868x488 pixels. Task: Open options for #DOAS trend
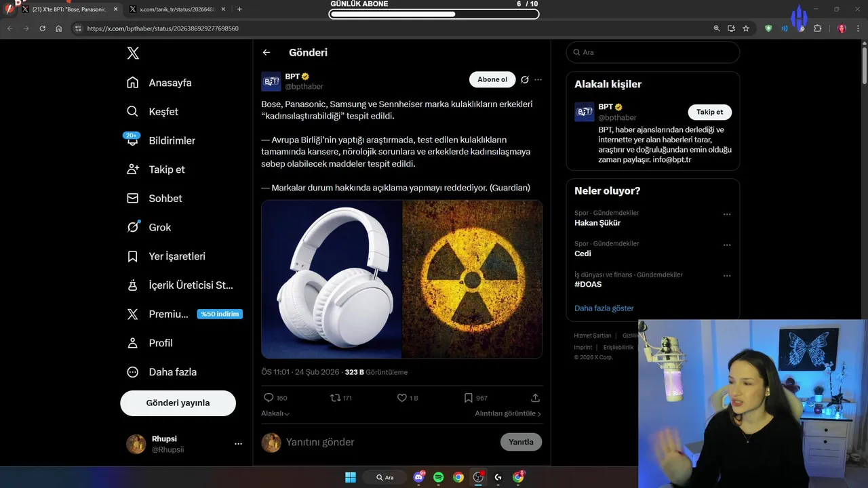(x=727, y=276)
